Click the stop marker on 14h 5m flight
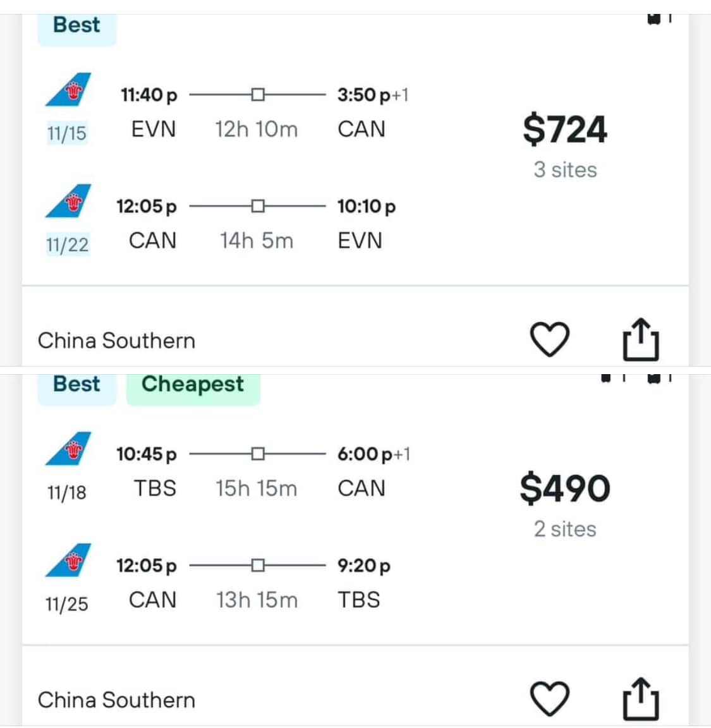Screen dimensions: 711x728 click(258, 205)
